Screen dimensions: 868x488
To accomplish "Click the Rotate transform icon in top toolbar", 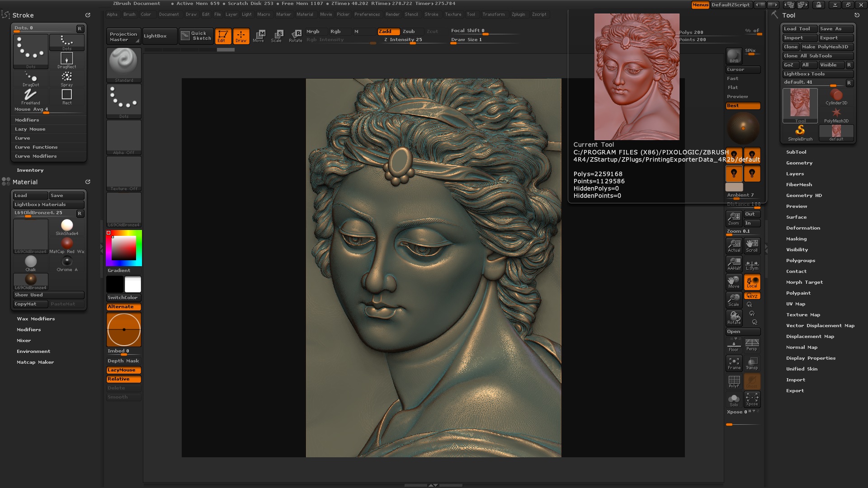I will (296, 36).
